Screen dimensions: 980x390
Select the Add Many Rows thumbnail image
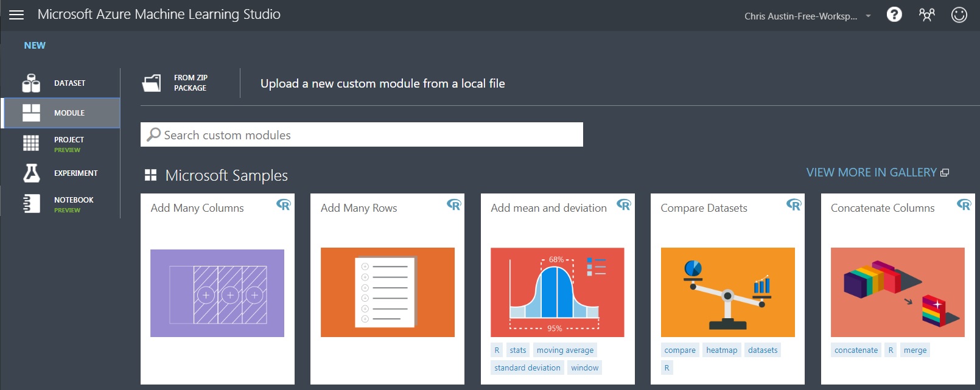[388, 292]
